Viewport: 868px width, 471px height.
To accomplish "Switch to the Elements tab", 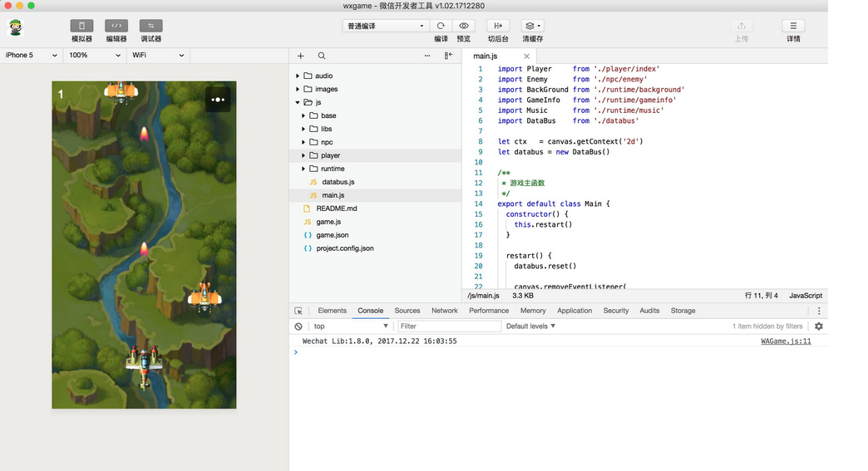I will coord(332,311).
